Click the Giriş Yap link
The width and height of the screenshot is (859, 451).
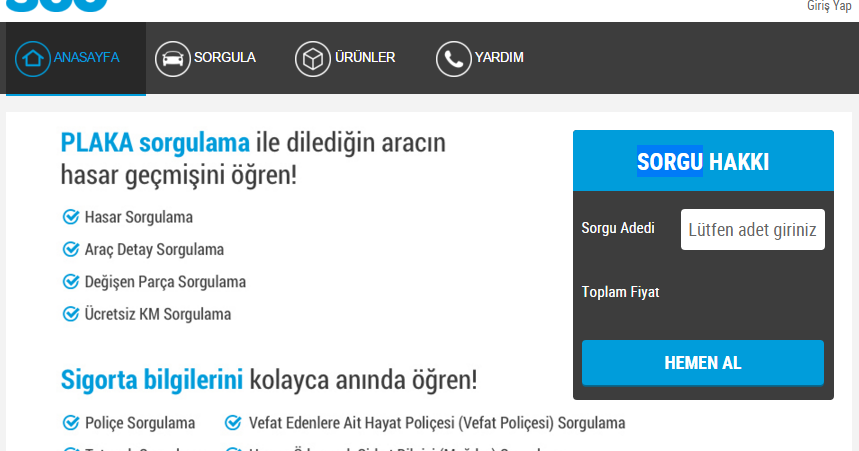[829, 6]
